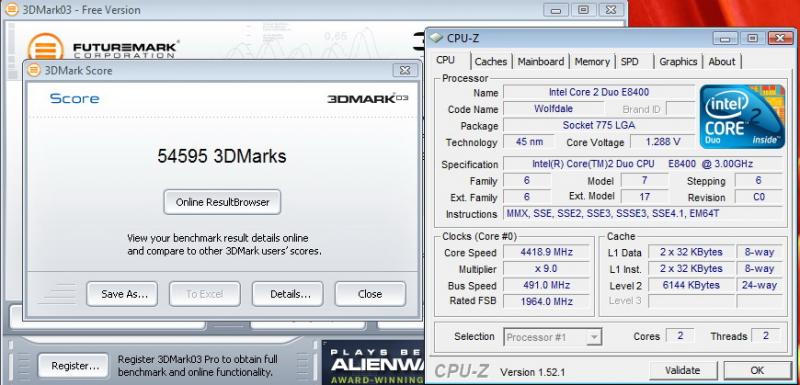The height and width of the screenshot is (385, 800).
Task: Click the Specification field text
Action: pyautogui.click(x=642, y=164)
